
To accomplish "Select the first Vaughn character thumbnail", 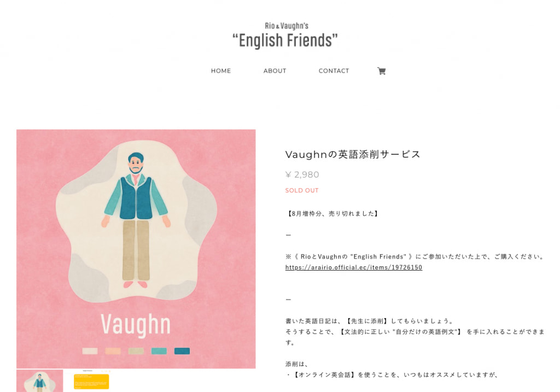I will pos(39,381).
